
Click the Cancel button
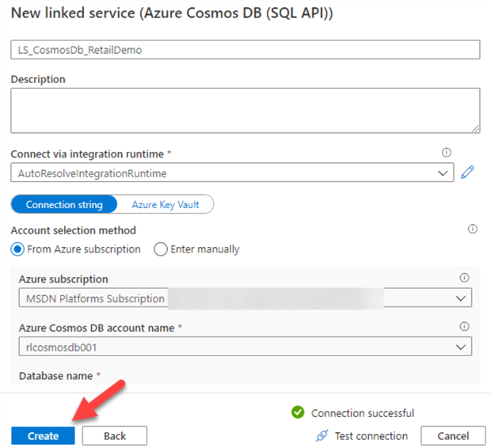453,436
